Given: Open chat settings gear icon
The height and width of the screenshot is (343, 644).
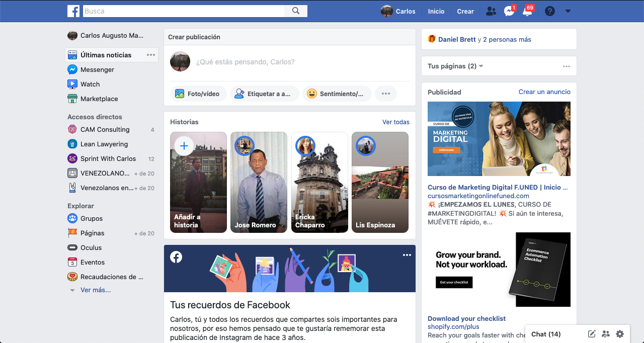Looking at the screenshot, I should (620, 334).
